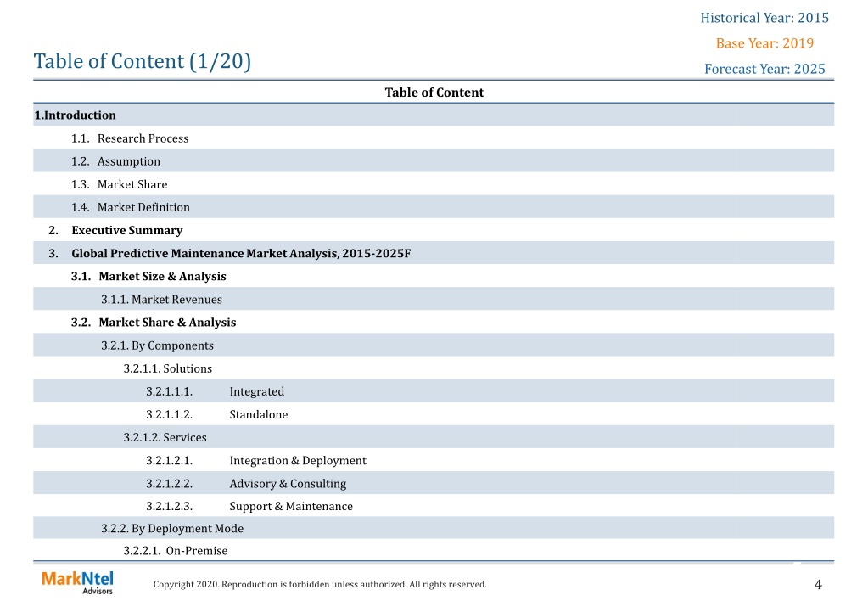Select the "3.2.2. By Deployment Mode" row
The height and width of the screenshot is (601, 868).
[x=434, y=528]
